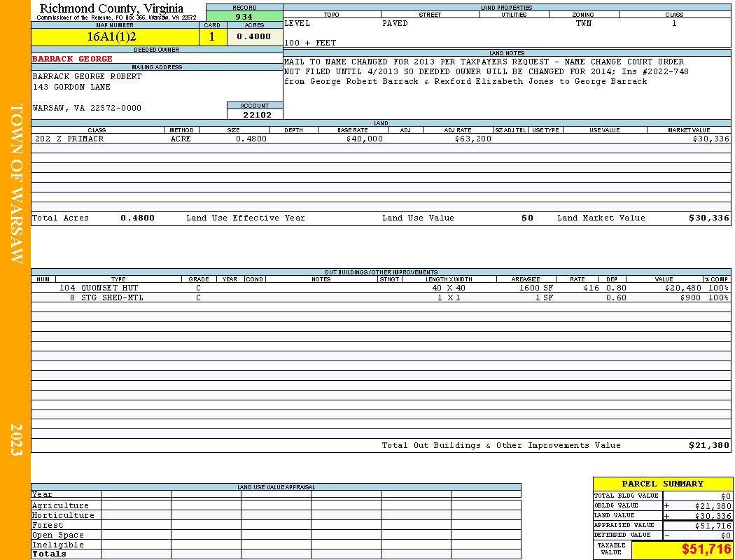Click the red taxable value $51,716
This screenshot has height=560, width=735.
[x=706, y=549]
